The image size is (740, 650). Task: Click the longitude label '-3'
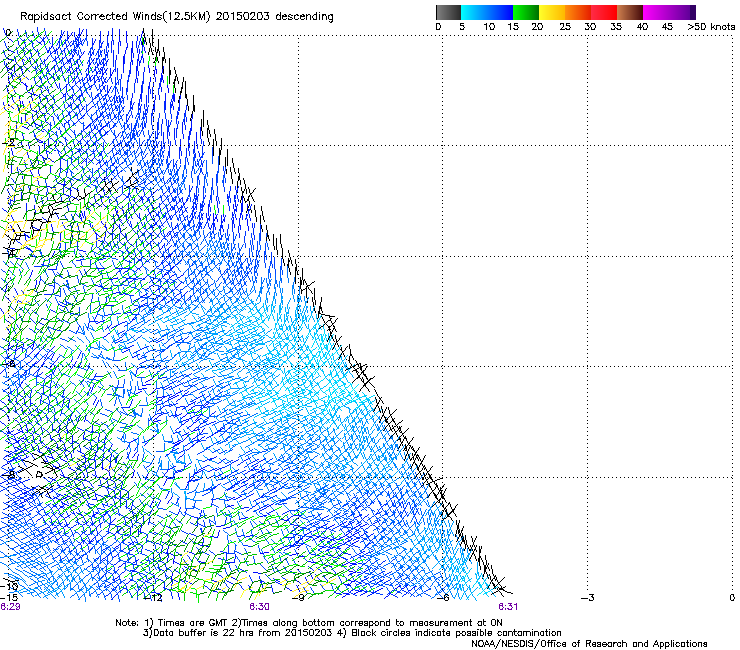point(588,598)
